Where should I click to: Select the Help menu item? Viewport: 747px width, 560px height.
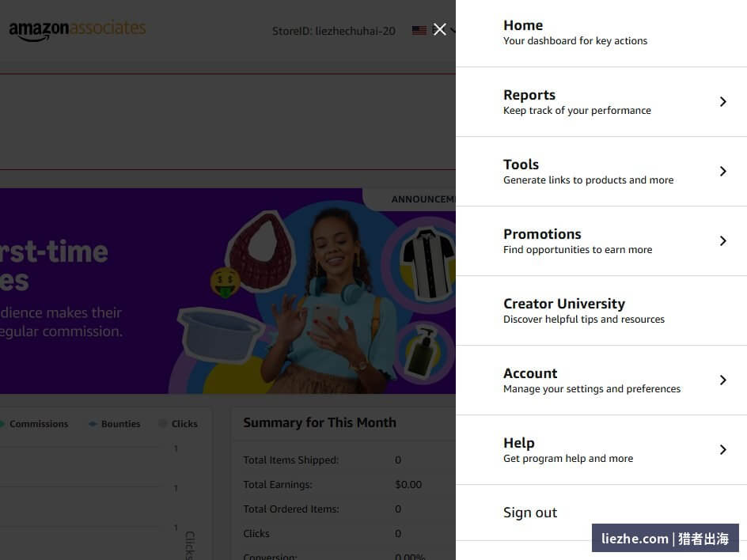pos(601,449)
